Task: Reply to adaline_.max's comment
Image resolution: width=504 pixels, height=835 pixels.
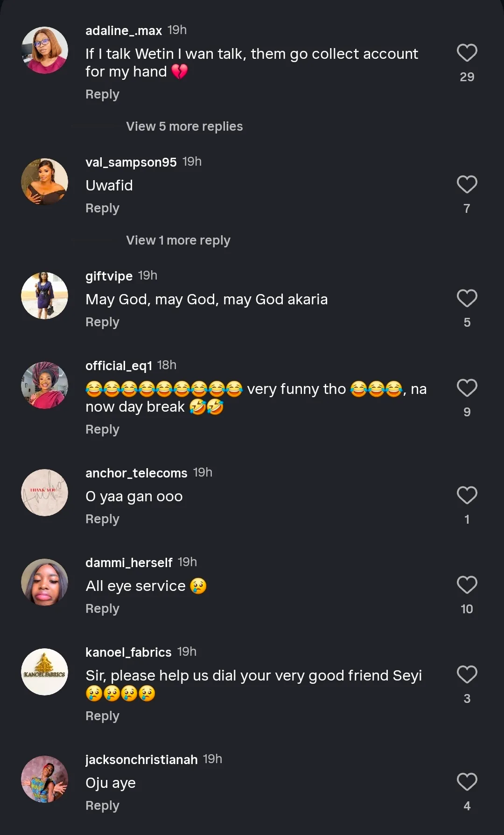Action: coord(102,94)
